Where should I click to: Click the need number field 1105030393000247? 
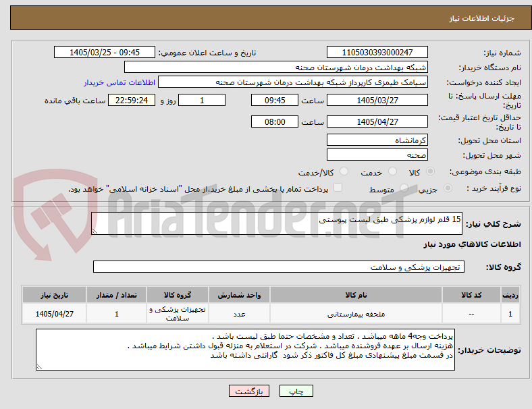[377, 52]
